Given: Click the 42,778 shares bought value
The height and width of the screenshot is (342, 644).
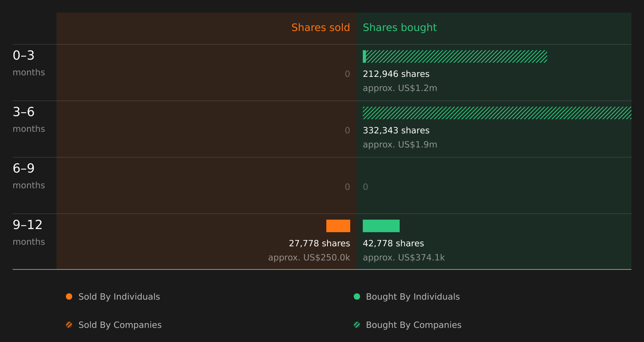Looking at the screenshot, I should point(393,243).
